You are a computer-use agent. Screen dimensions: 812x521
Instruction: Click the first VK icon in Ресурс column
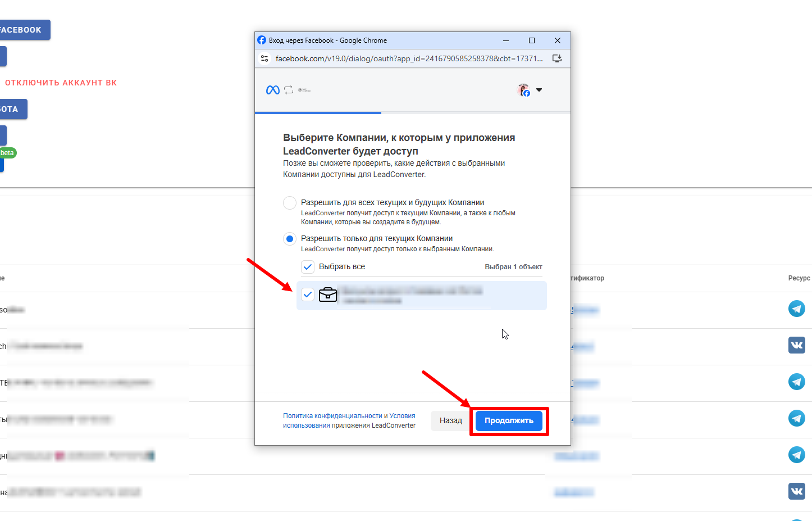coord(796,345)
